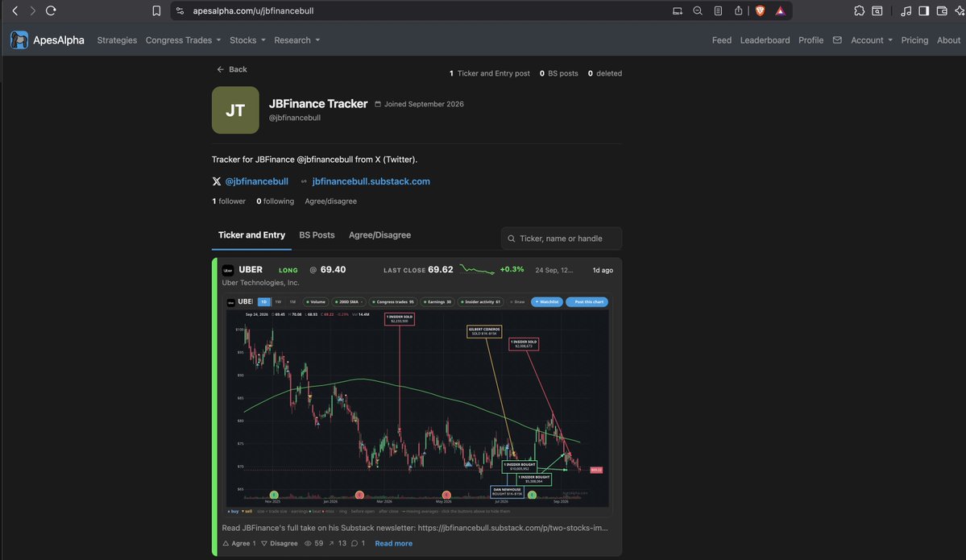Click the ApesAlpha ape logo
The image size is (966, 560).
[19, 40]
